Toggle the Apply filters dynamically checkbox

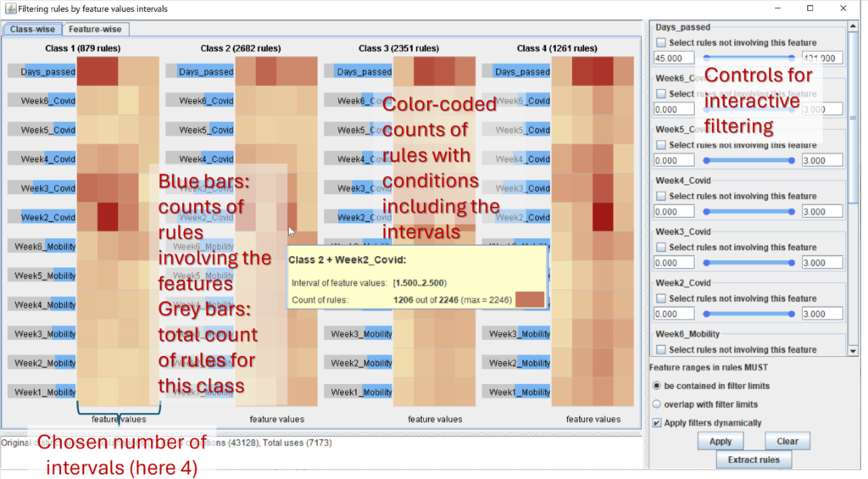coord(657,422)
